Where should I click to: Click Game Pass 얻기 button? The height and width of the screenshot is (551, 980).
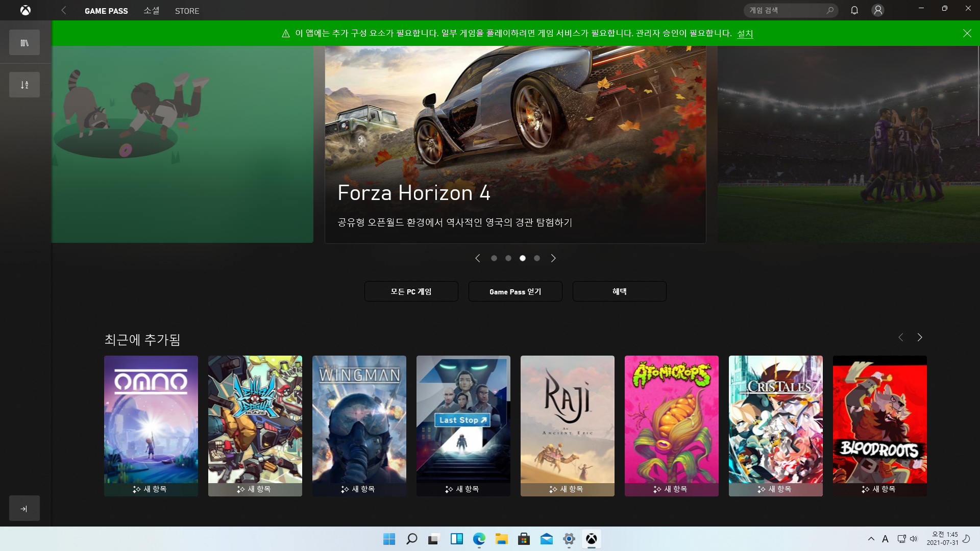pos(516,291)
